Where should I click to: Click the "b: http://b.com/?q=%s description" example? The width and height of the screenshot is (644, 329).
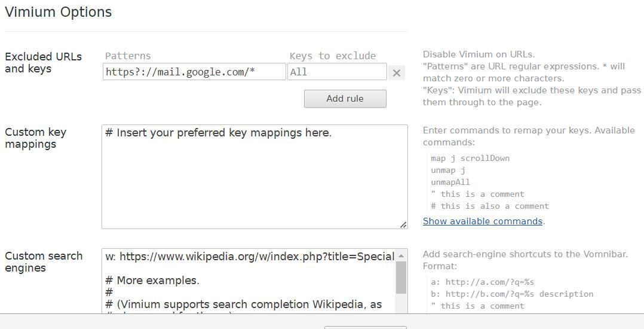[x=512, y=294]
